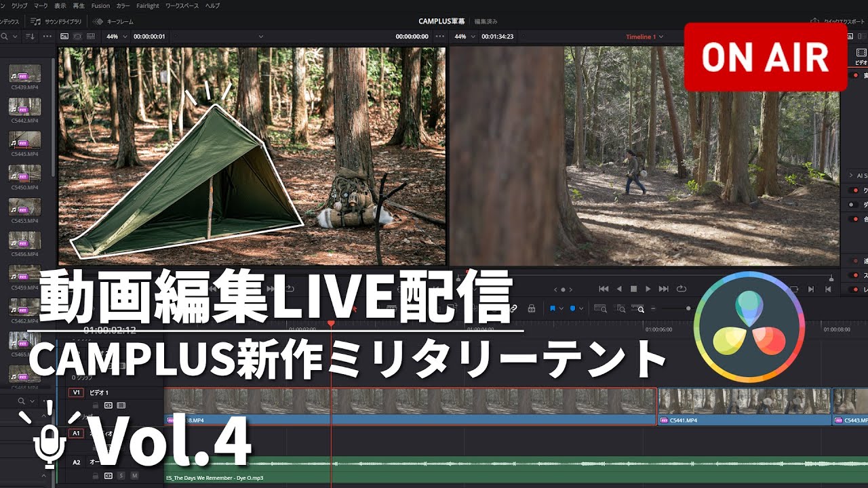Add a blue flag to the clip

pos(553,308)
